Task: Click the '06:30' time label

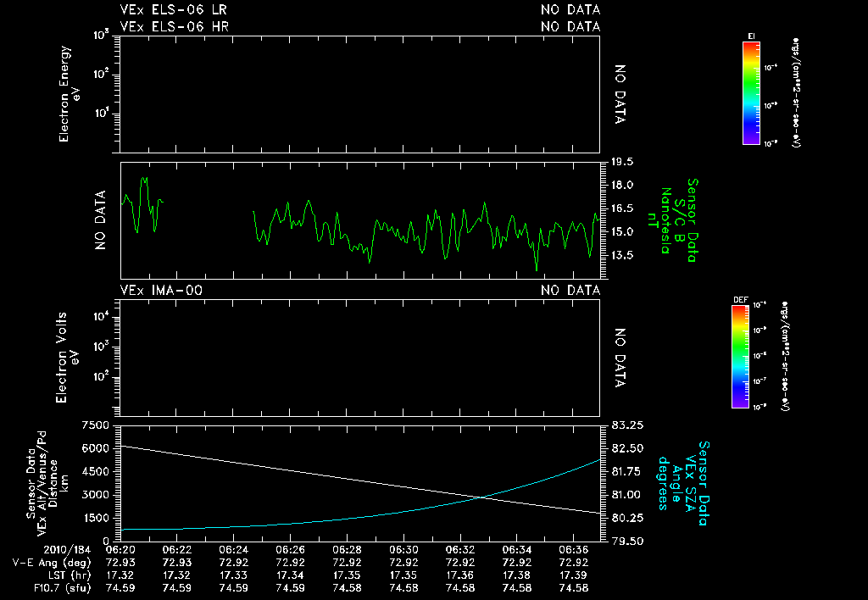Action: point(403,550)
